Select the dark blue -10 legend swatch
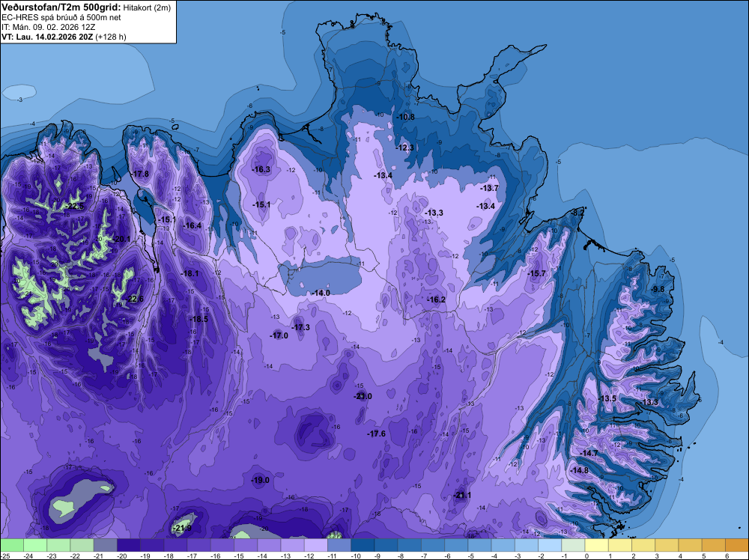The width and height of the screenshot is (749, 560). (363, 545)
